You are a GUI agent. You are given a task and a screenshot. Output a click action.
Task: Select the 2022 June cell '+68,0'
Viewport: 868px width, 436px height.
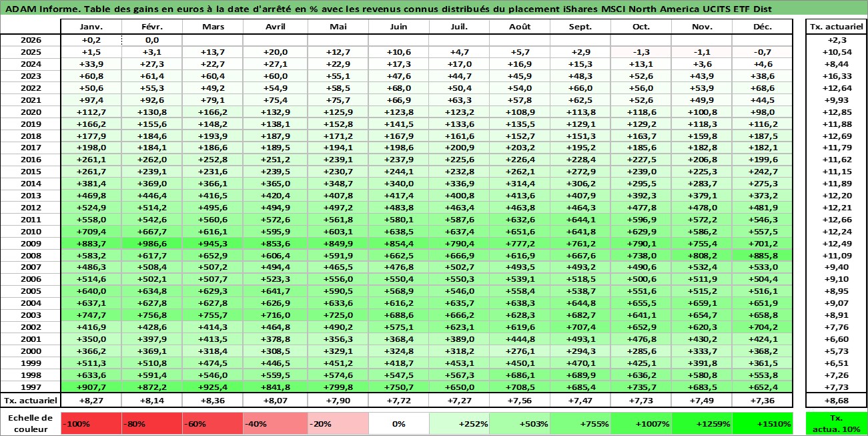click(x=398, y=88)
